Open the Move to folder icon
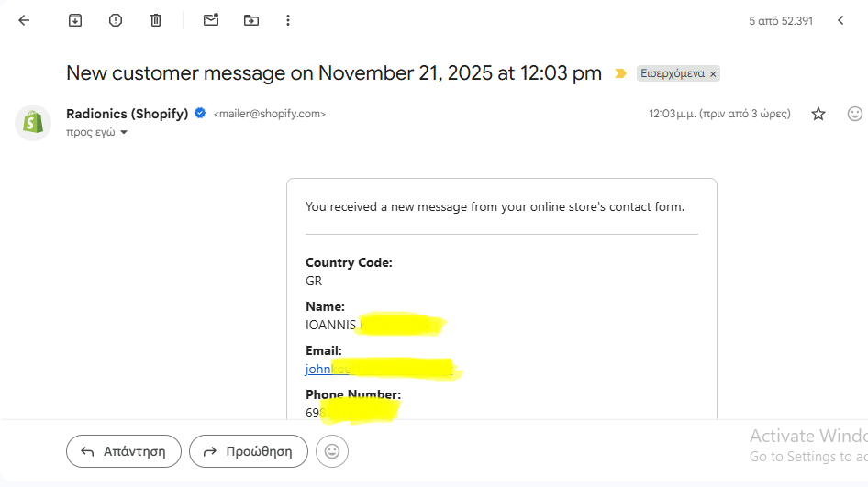This screenshot has height=487, width=868. pyautogui.click(x=251, y=20)
